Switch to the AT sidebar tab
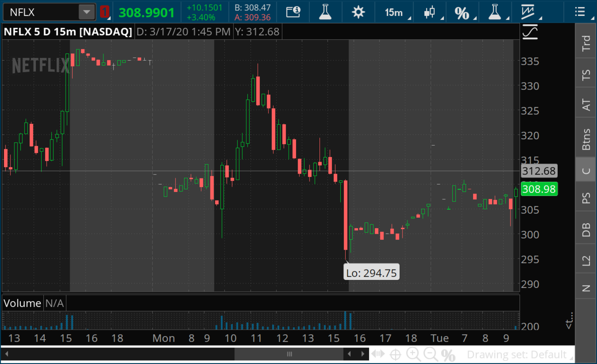 (586, 103)
